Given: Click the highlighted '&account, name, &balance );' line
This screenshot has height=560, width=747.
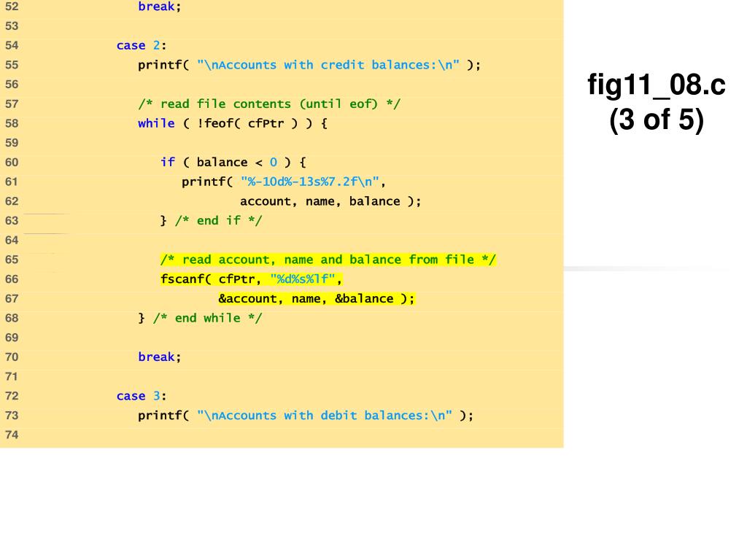Looking at the screenshot, I should point(317,298).
